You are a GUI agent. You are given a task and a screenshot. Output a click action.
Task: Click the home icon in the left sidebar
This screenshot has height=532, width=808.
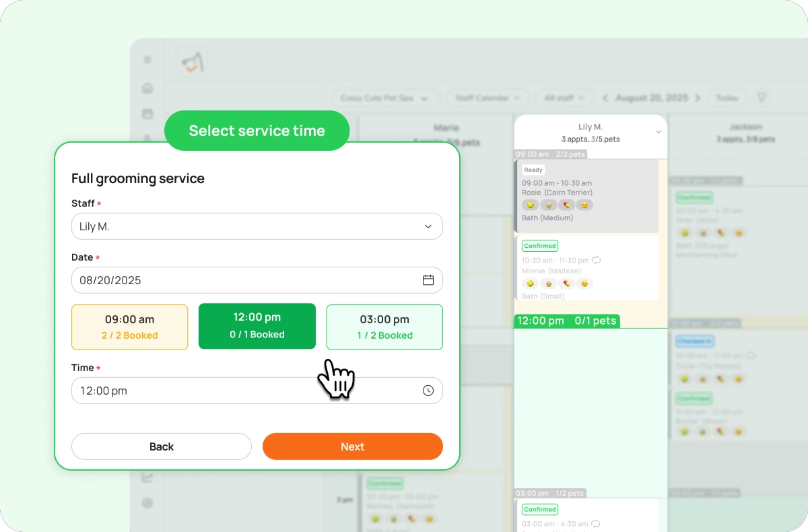tap(147, 88)
